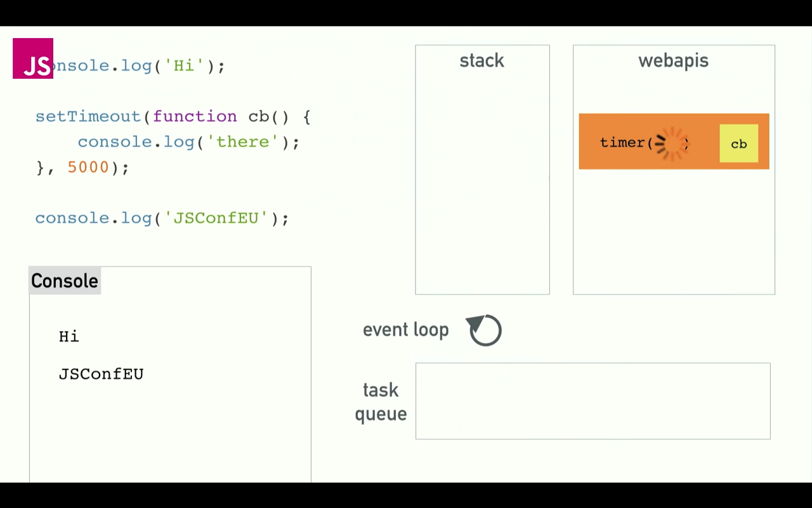Select the yellow cb callback block
812x508 pixels.
tap(738, 144)
